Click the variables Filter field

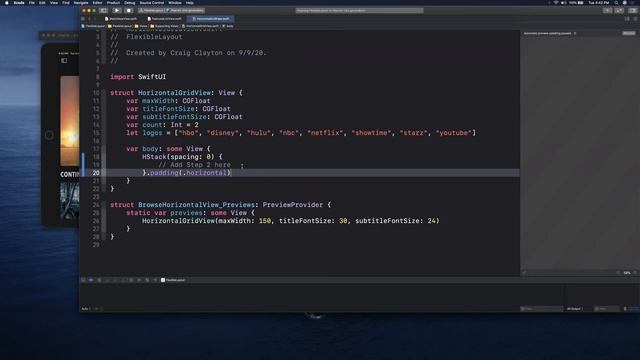tap(541, 309)
